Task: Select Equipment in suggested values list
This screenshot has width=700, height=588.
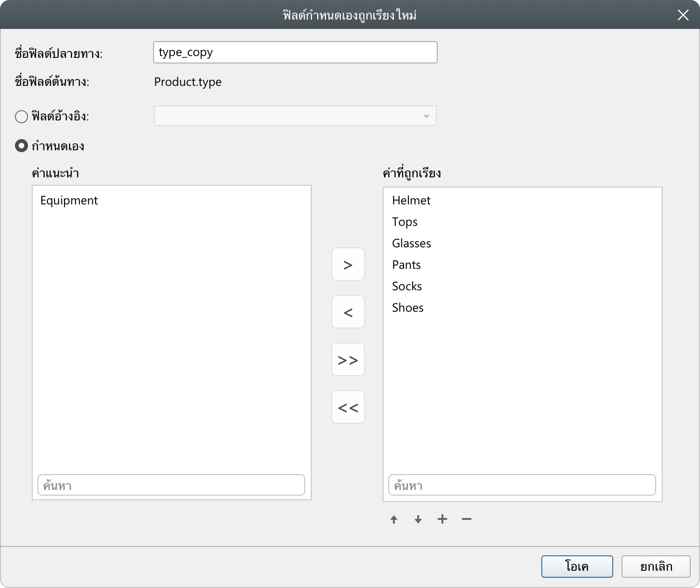Action: (69, 201)
